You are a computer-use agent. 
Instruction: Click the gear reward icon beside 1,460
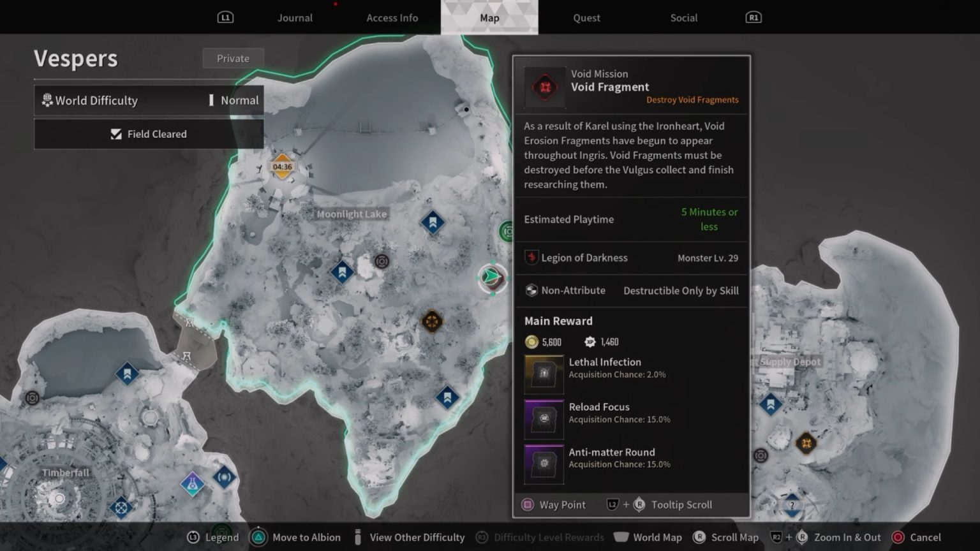pyautogui.click(x=590, y=342)
